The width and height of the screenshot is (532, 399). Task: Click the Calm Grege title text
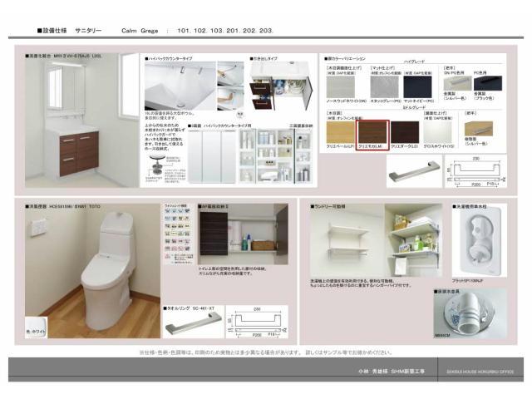tap(140, 29)
